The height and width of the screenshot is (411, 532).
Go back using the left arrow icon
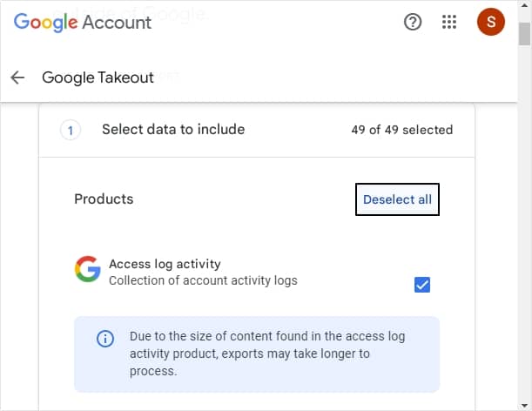coord(17,77)
